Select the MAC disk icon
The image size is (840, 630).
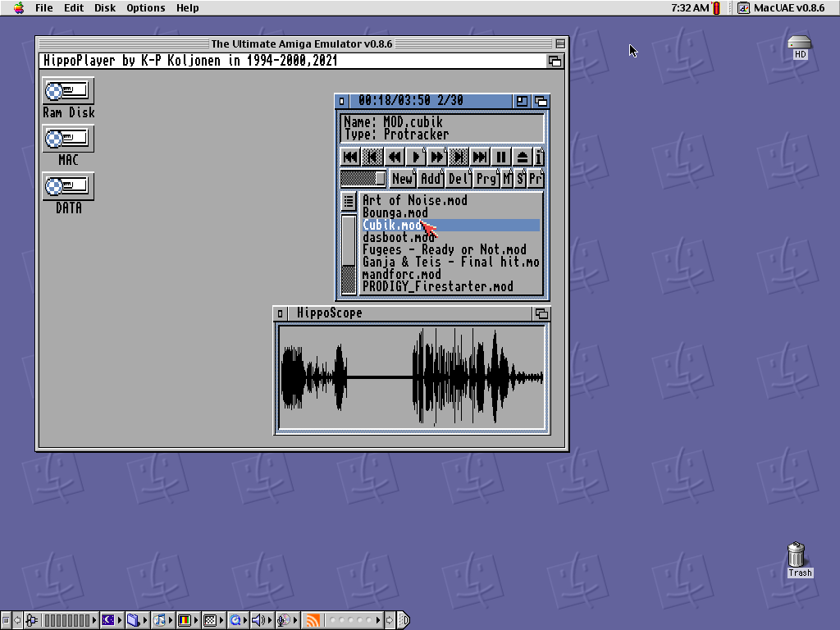coord(69,145)
